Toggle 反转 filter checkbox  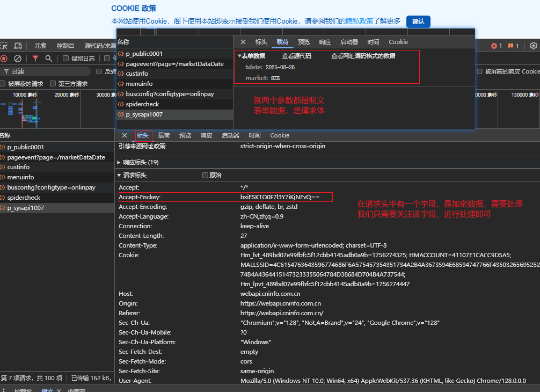click(x=99, y=71)
